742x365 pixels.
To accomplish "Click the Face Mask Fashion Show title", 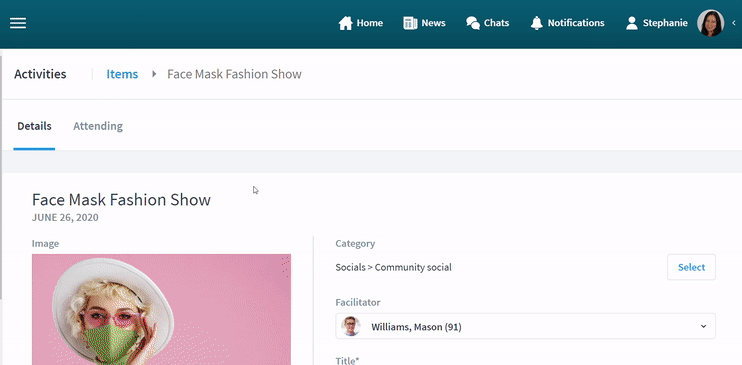I will 121,200.
